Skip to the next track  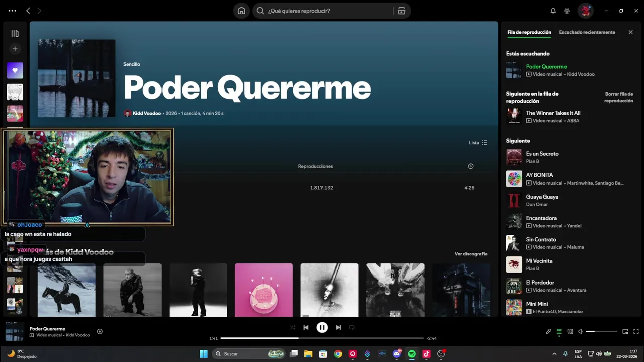click(x=338, y=327)
